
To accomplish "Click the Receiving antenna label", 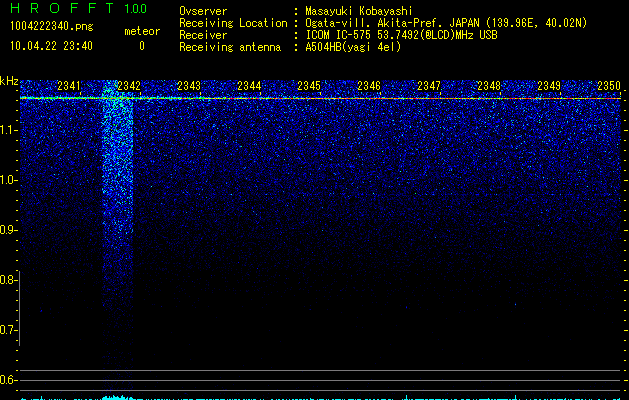I will (x=230, y=47).
